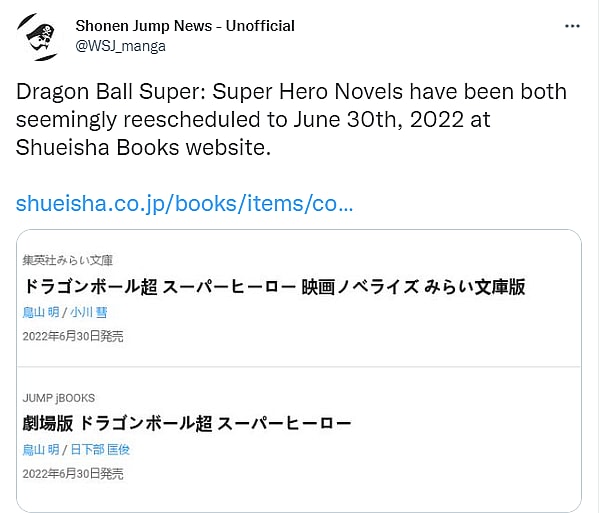Viewport: 600px width, 513px height.
Task: Open the みらい文庫版 movie novelization title
Action: coord(273,286)
